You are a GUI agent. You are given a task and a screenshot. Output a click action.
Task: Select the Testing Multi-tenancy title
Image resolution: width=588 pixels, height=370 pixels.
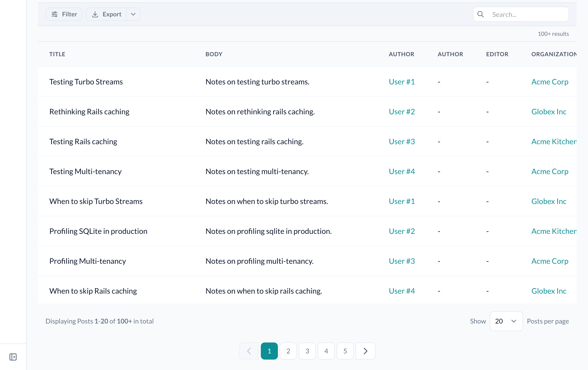(85, 171)
